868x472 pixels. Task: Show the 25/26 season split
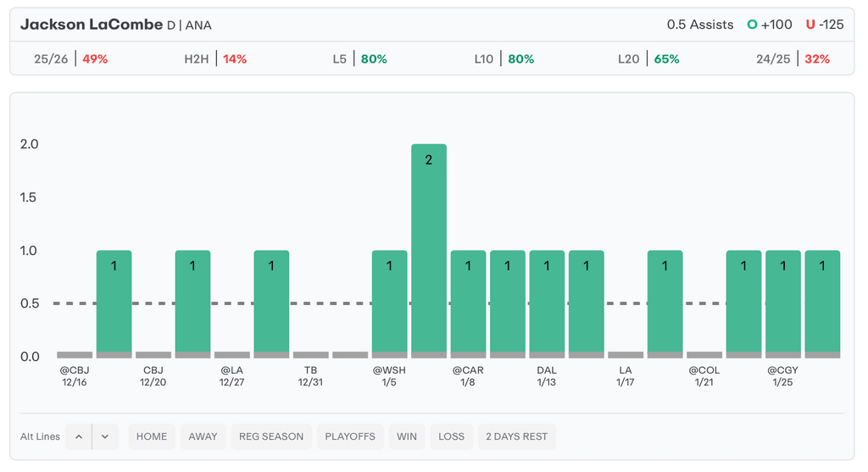(71, 59)
